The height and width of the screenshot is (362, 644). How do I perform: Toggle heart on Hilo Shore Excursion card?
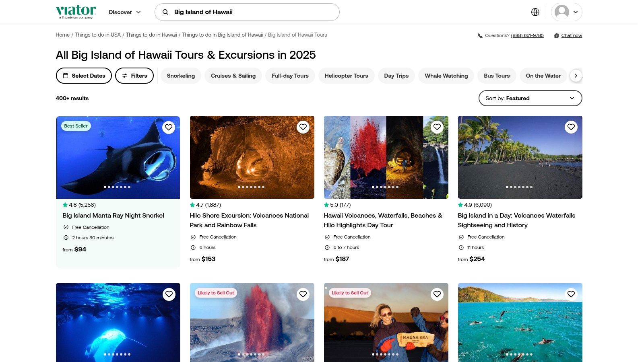tap(303, 127)
